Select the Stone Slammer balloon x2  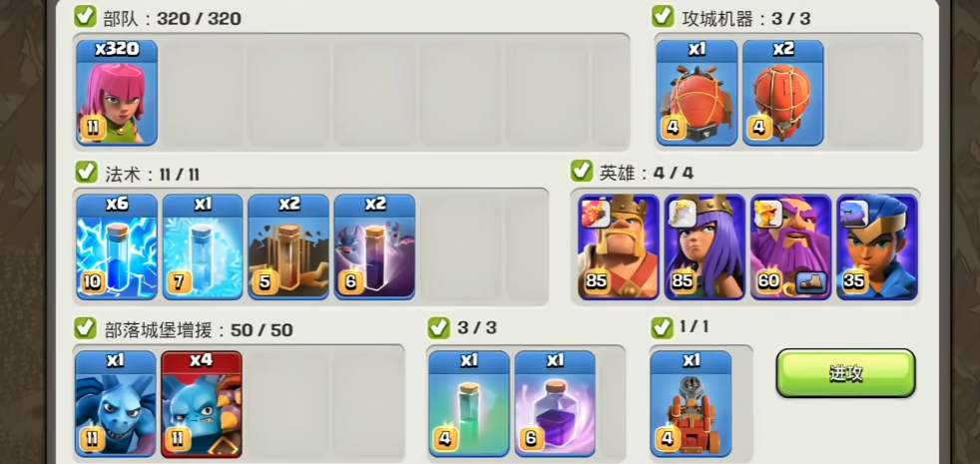point(783,93)
